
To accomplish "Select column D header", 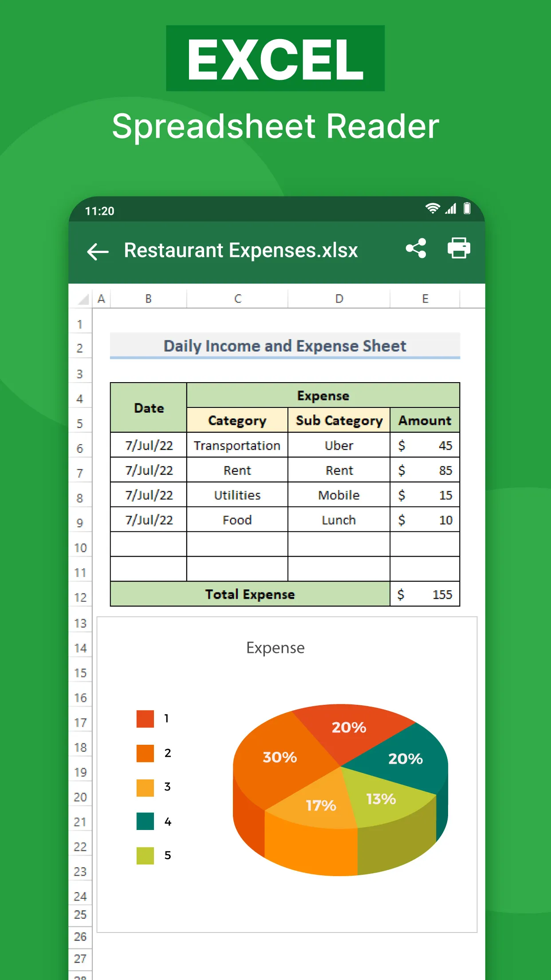I will point(339,299).
